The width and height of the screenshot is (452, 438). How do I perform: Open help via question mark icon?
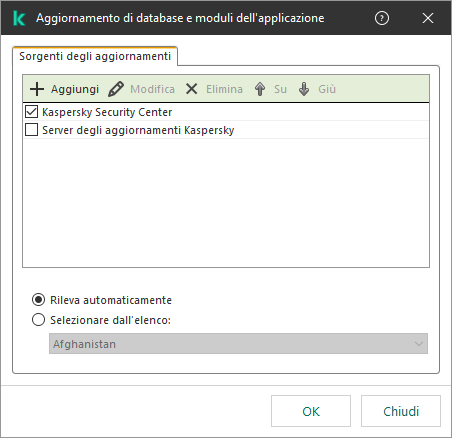(382, 18)
